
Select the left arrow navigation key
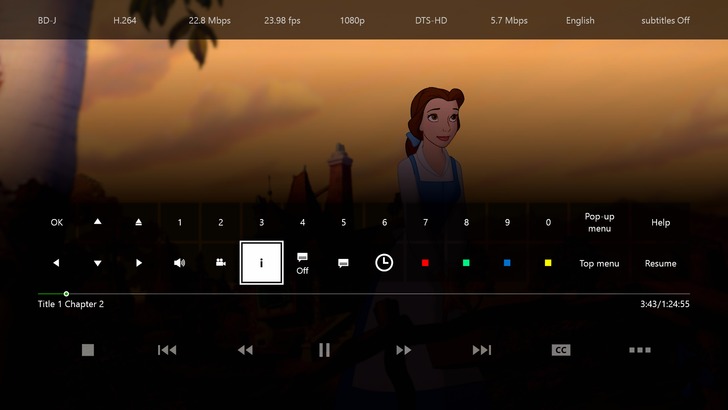point(57,263)
